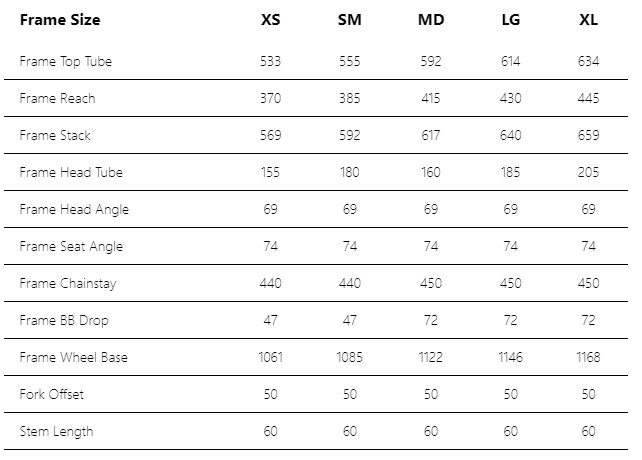Click the 1168 wheel base value
642x460 pixels.
coord(588,357)
